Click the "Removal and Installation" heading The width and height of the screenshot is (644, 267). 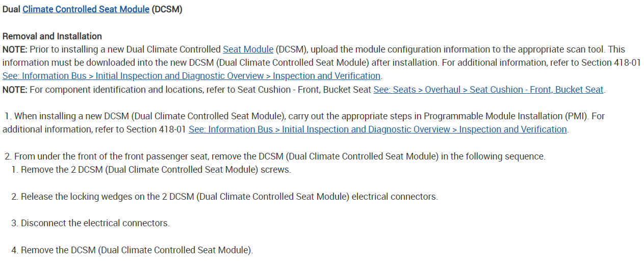[x=52, y=36]
